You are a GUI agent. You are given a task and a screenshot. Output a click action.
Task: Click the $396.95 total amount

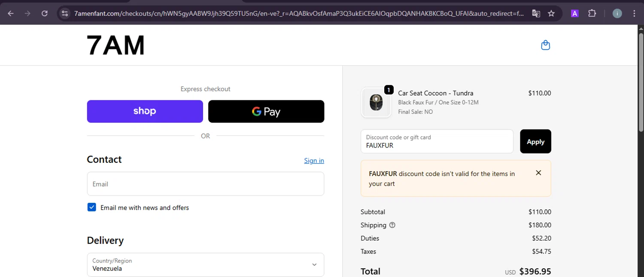[535, 271]
